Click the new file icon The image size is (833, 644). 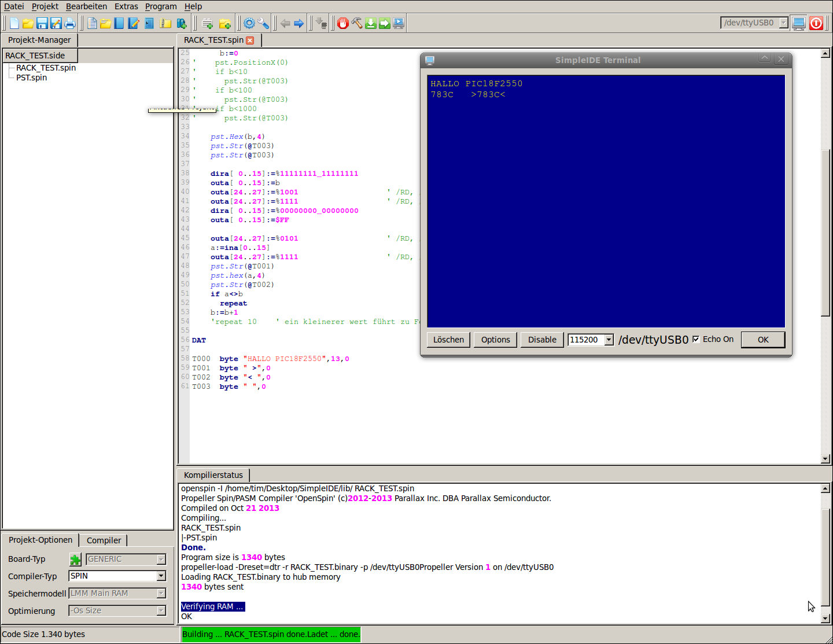(x=14, y=23)
